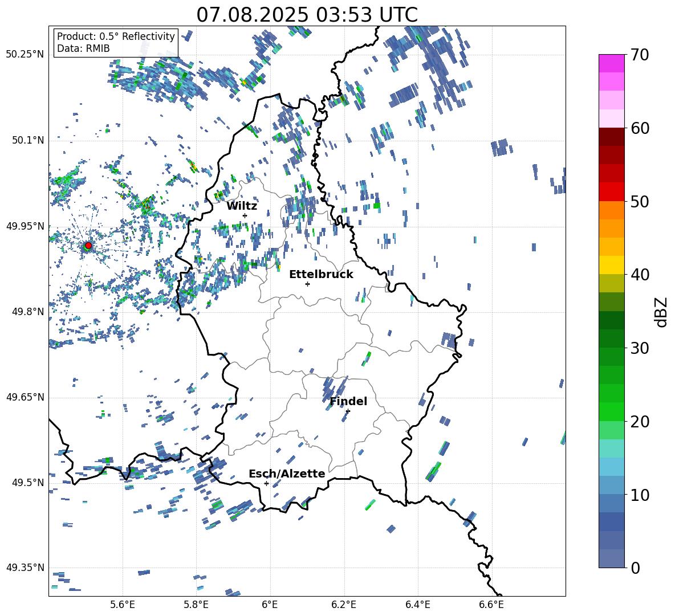Click the Esch/Alzette station cross marker

coord(266,483)
